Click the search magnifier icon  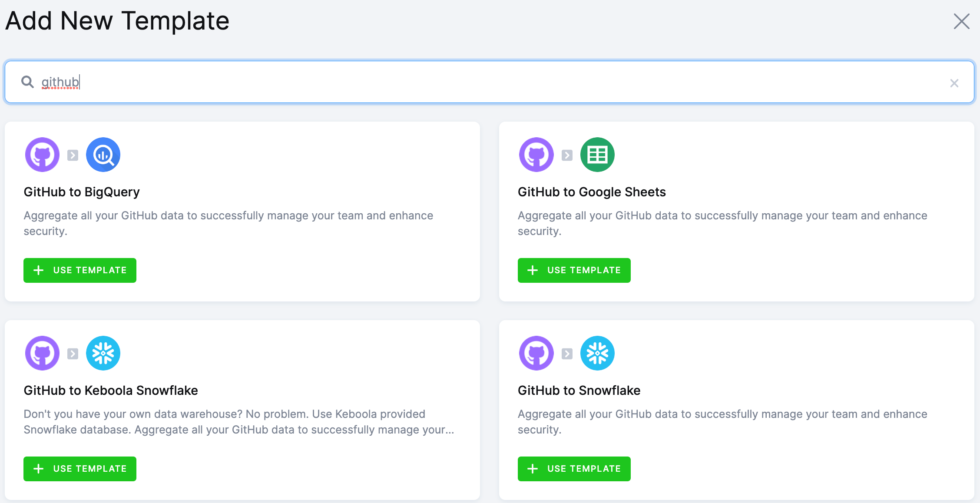click(x=27, y=82)
